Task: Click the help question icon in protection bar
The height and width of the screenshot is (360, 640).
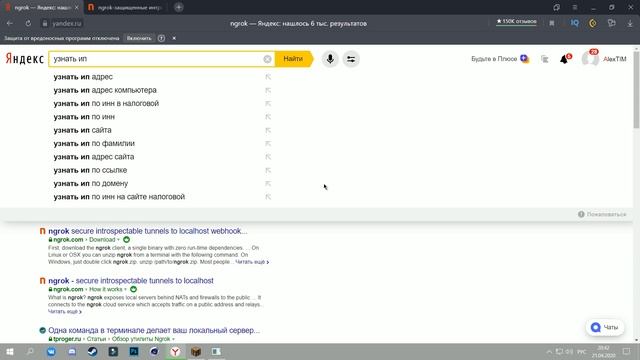Action: tap(161, 38)
